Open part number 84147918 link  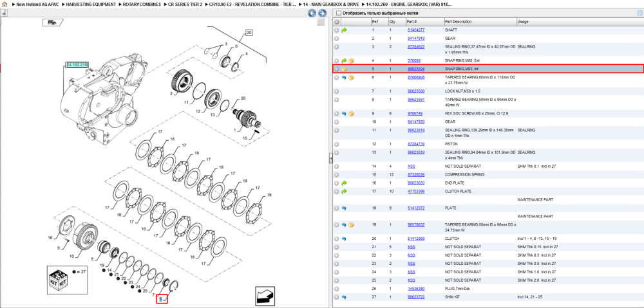415,38
